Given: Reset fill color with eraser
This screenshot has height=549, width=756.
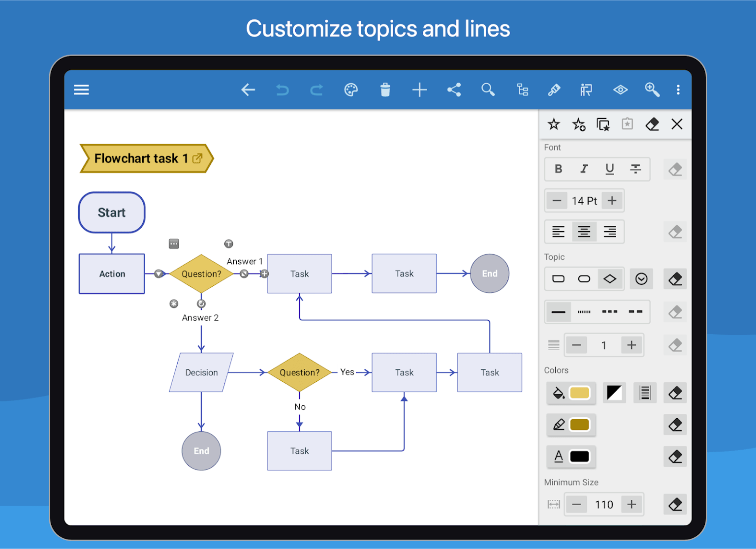Looking at the screenshot, I should point(675,393).
